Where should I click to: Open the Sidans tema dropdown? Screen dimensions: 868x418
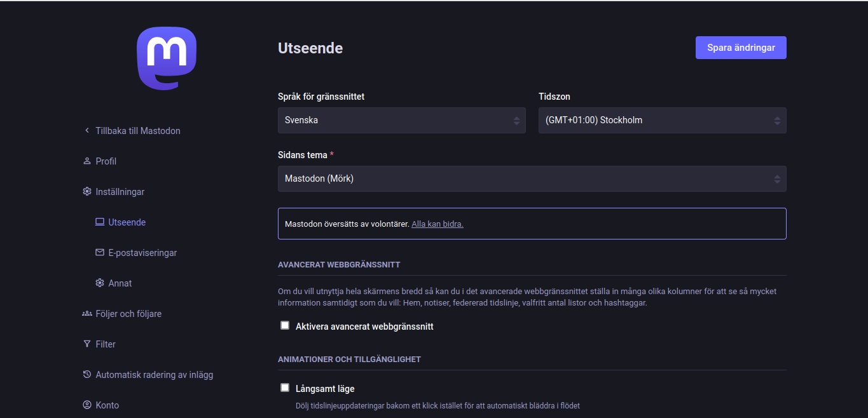click(532, 179)
